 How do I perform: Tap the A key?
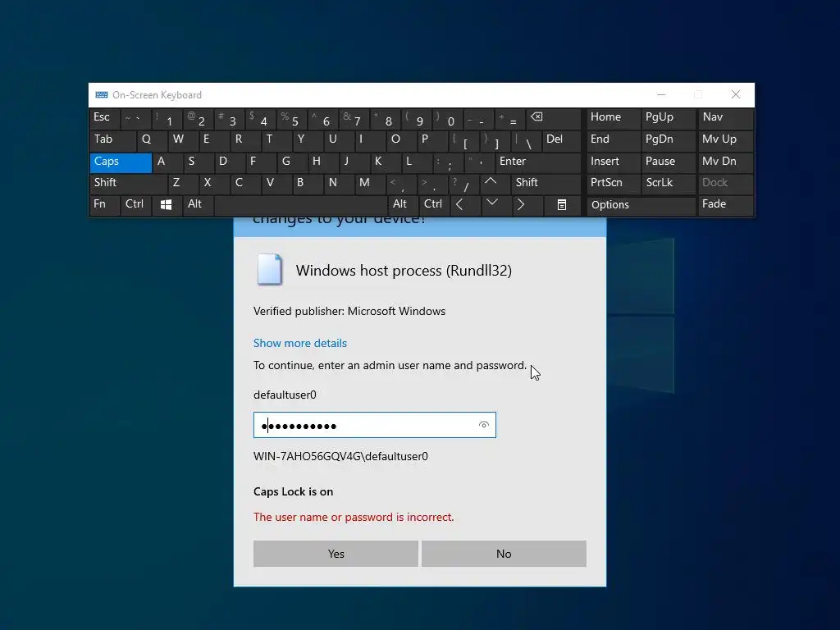click(x=167, y=162)
